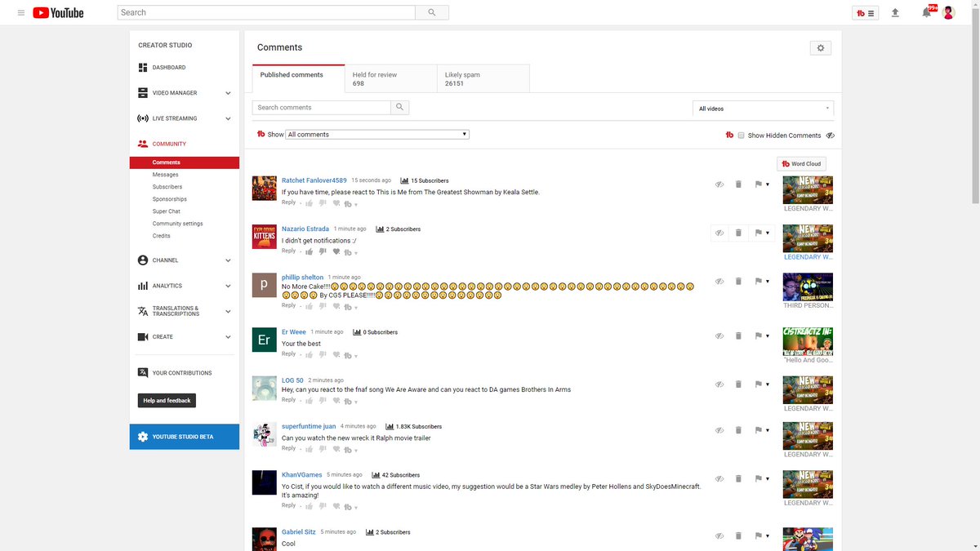Open the comments settings gear
The width and height of the screenshot is (980, 551).
tap(821, 48)
